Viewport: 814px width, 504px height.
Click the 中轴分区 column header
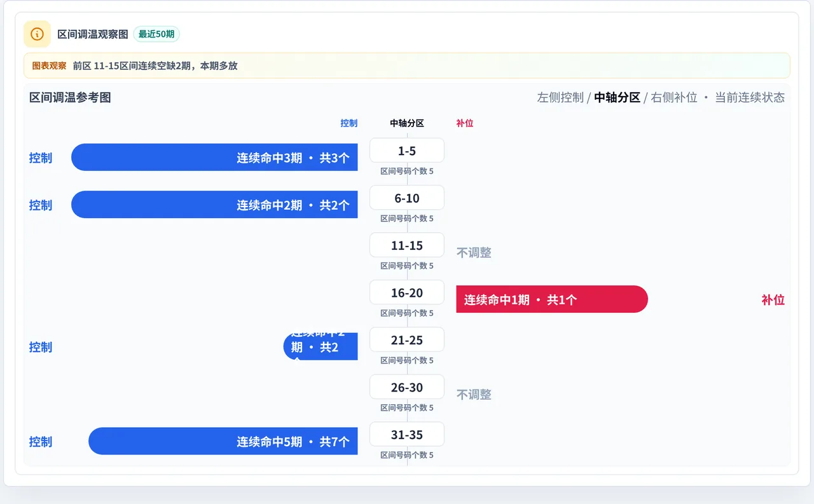[407, 123]
